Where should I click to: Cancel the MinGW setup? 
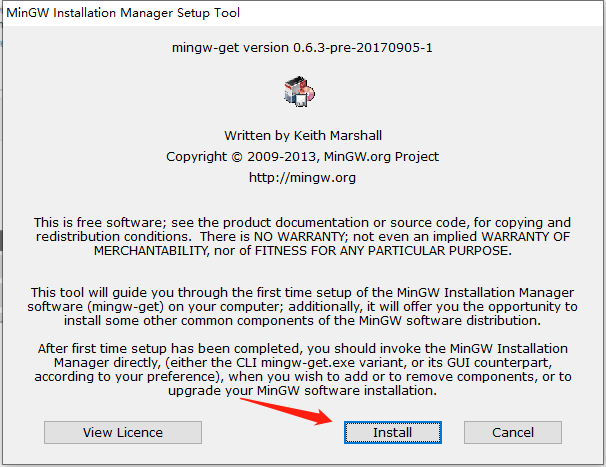[512, 432]
